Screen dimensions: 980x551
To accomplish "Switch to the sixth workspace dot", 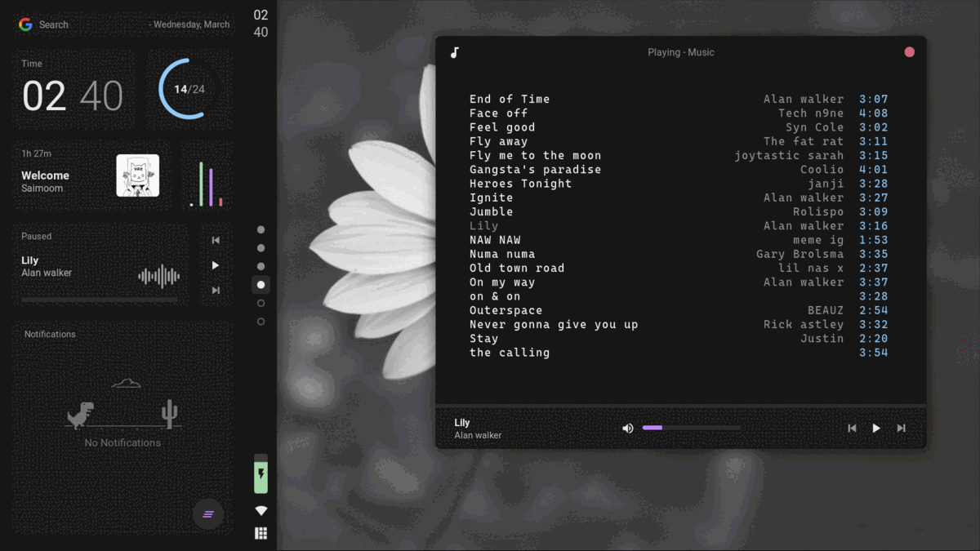I will [x=261, y=322].
